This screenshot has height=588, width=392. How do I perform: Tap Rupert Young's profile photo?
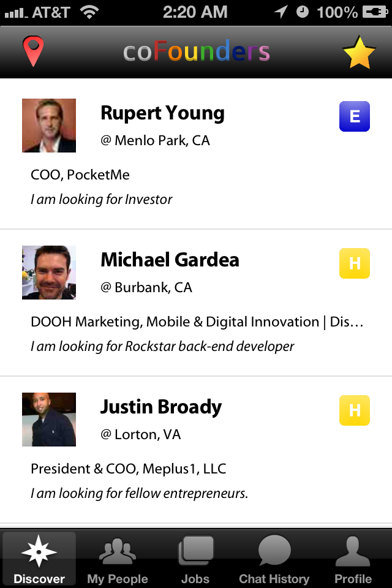[x=49, y=126]
